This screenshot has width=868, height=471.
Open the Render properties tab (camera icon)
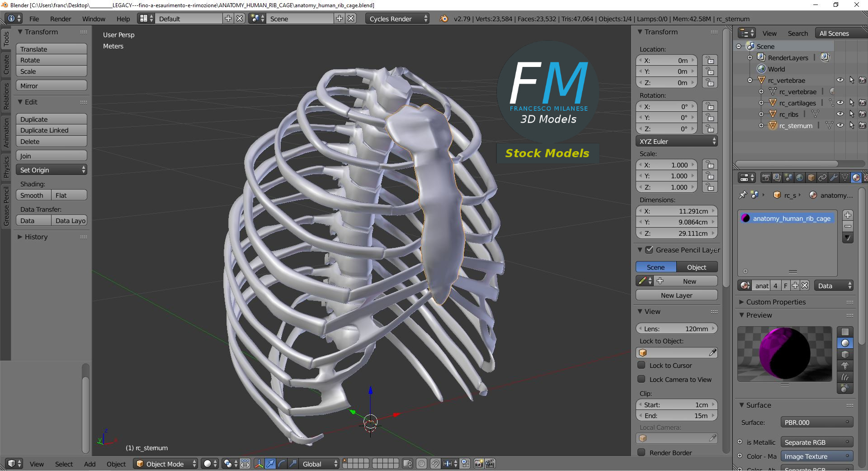(x=765, y=177)
